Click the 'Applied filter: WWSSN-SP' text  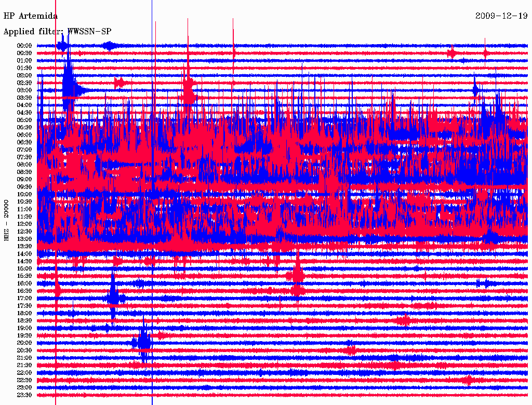pos(57,32)
